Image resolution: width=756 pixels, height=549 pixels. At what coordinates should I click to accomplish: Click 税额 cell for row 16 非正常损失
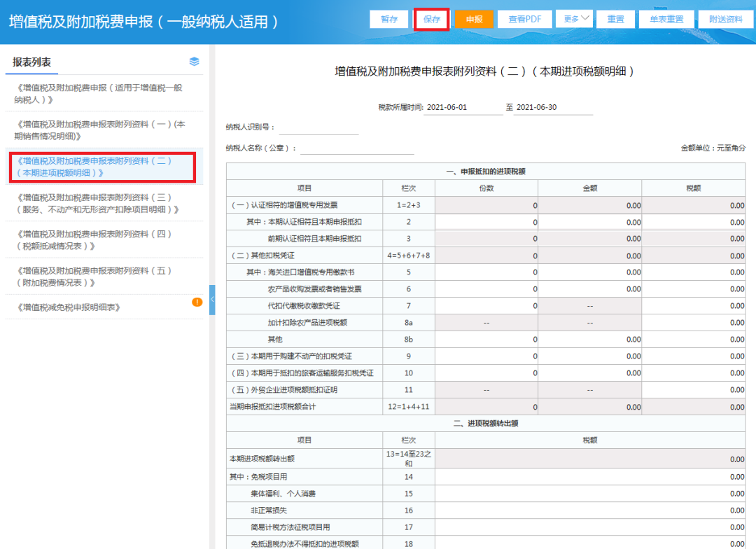590,510
